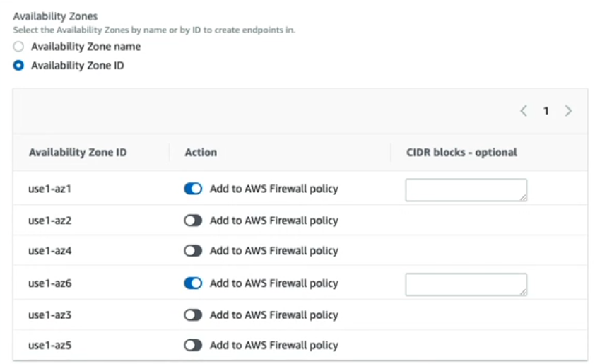Go to previous page with left chevron
Viewport: 595px width, 364px height.
(x=524, y=111)
